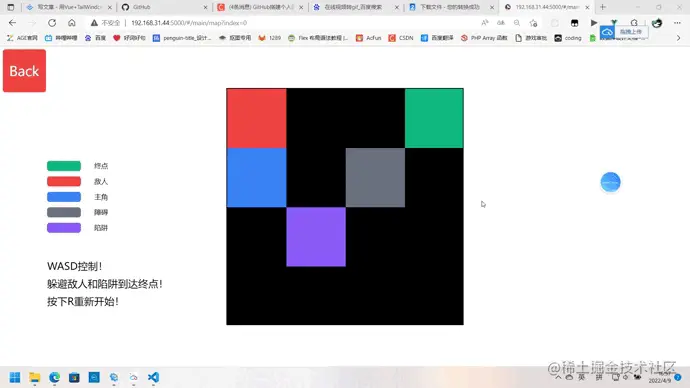Viewport: 690px width, 388px height.
Task: Click the '按下R重新开始!' instruction text
Action: pos(83,301)
